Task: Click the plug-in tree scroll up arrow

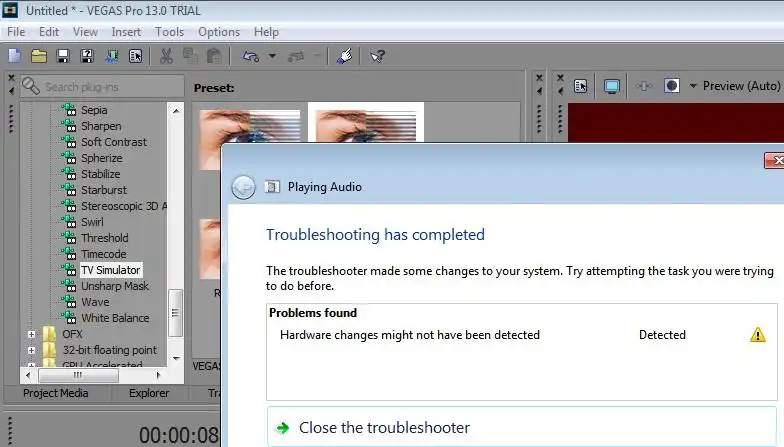Action: 176,110
